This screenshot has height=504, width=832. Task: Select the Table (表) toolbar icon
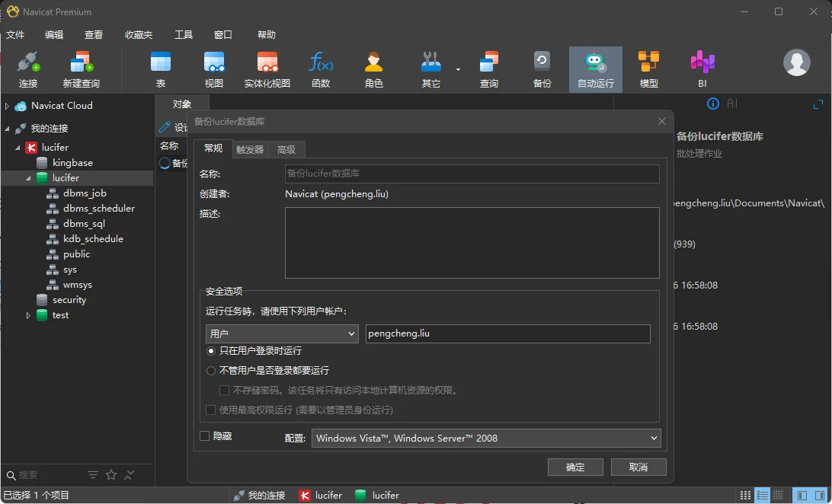tap(161, 69)
